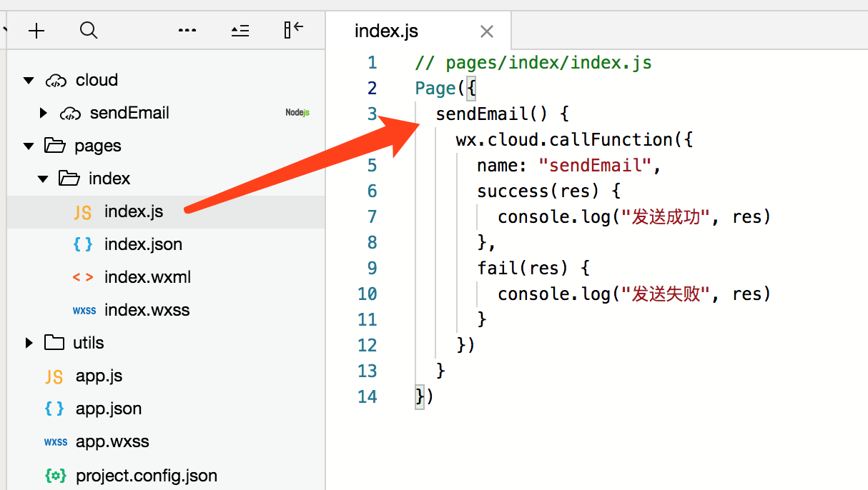868x490 pixels.
Task: Collapse the pages folder arrow
Action: click(29, 146)
